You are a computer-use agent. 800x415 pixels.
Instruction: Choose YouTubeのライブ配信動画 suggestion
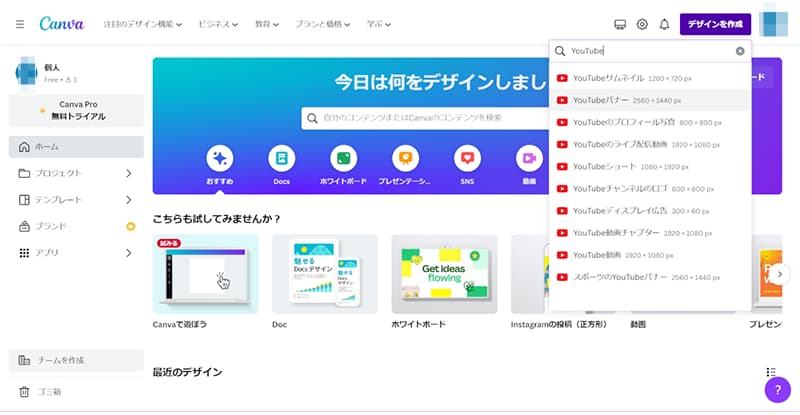pyautogui.click(x=650, y=144)
